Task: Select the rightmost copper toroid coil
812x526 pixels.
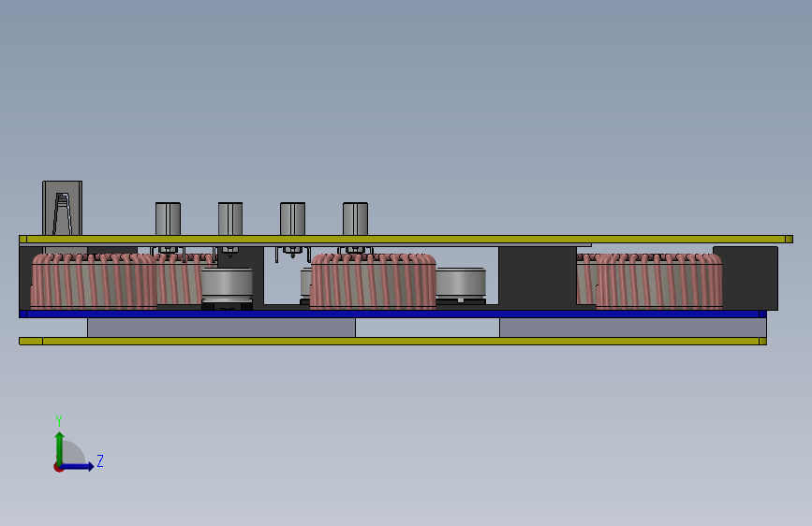Action: [659, 282]
